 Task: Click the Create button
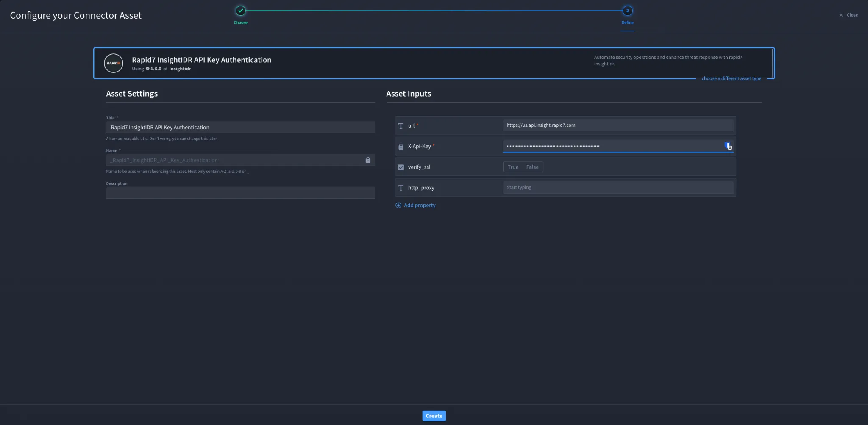[x=434, y=416]
